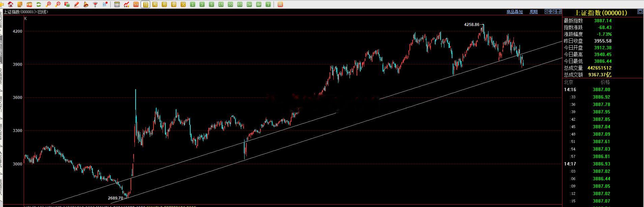The height and width of the screenshot is (207, 644).
Task: Click today's high value 3940.45
Action: pyautogui.click(x=603, y=54)
